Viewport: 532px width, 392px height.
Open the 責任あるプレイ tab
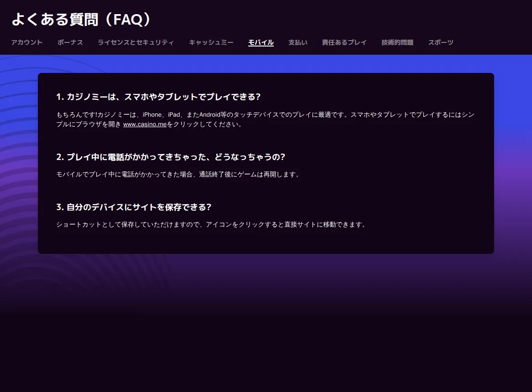(x=344, y=42)
